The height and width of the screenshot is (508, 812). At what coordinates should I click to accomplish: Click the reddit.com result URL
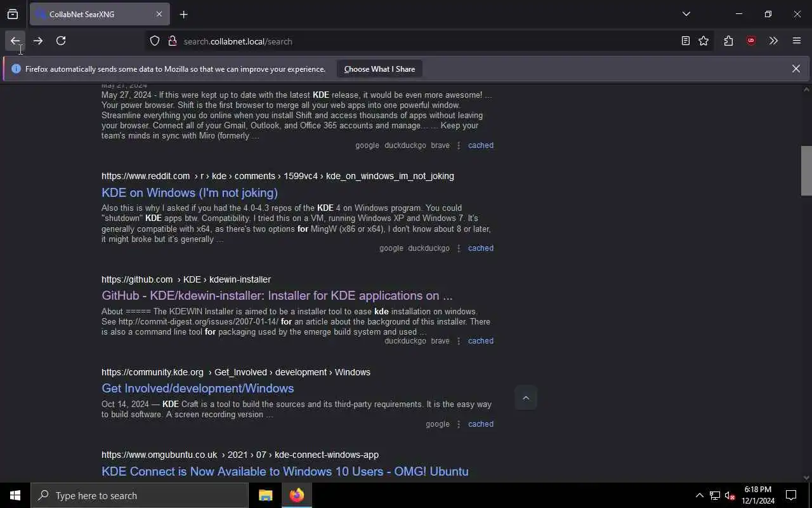277,176
